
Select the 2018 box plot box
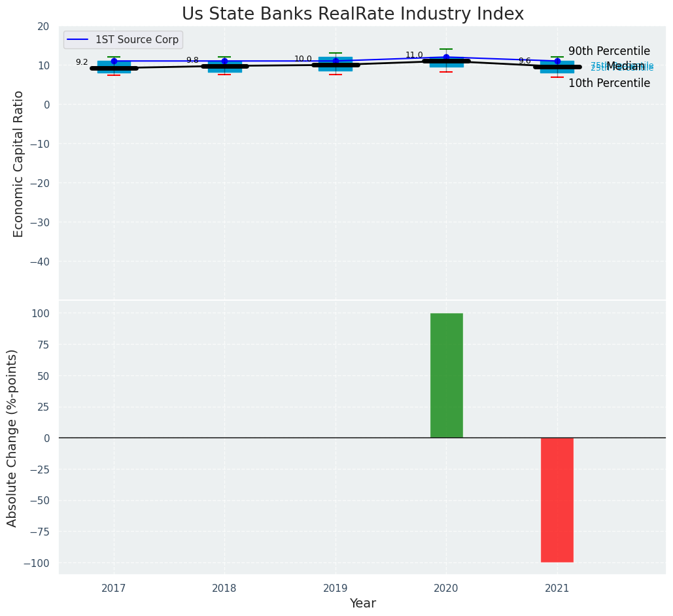tap(224, 66)
